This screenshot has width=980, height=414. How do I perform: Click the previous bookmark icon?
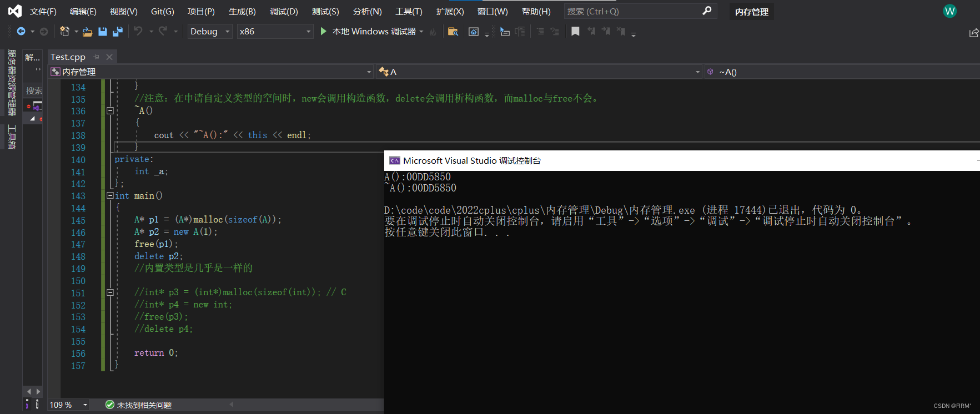click(x=591, y=32)
